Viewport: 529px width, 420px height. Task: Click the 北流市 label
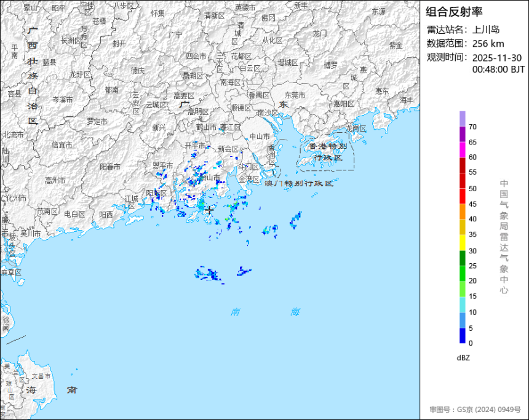tap(14, 135)
